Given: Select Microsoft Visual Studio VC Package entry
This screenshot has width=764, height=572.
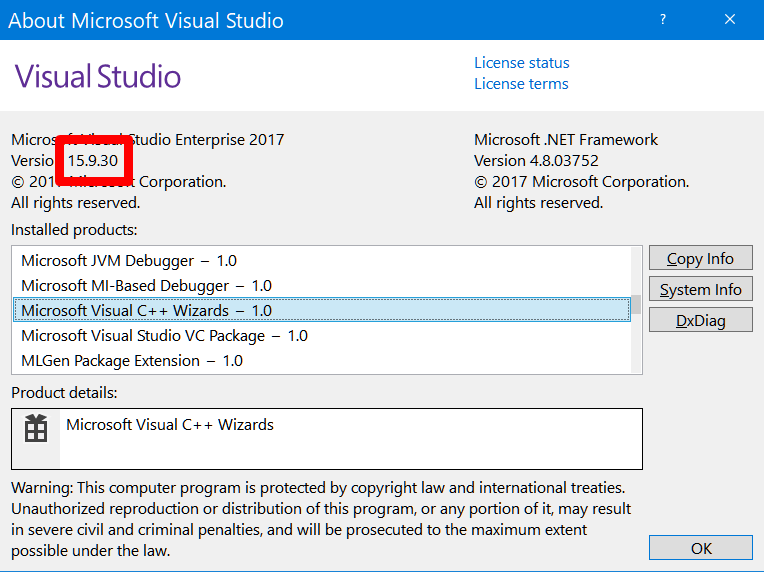Looking at the screenshot, I should point(322,336).
